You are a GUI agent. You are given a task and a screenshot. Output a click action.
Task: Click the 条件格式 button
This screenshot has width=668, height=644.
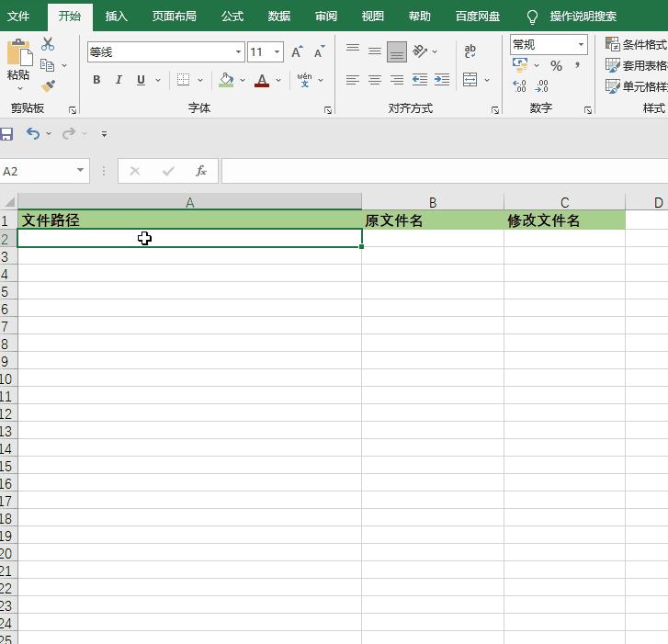pyautogui.click(x=636, y=44)
